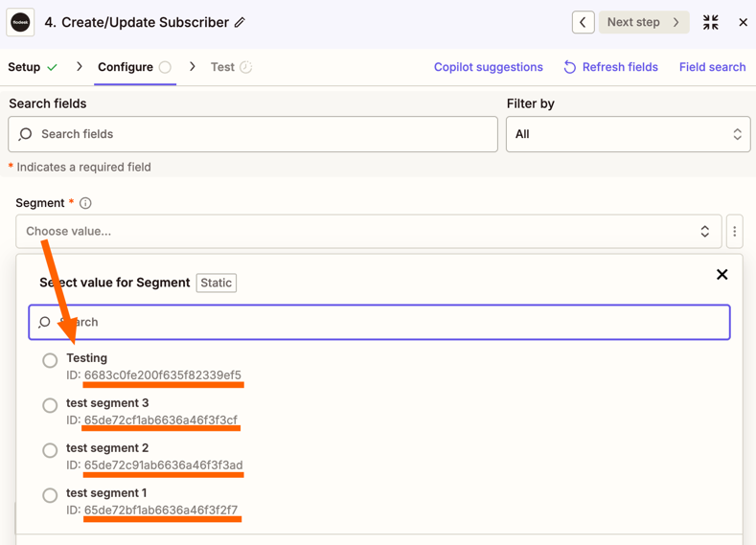Click the pencil icon to rename step

(240, 22)
